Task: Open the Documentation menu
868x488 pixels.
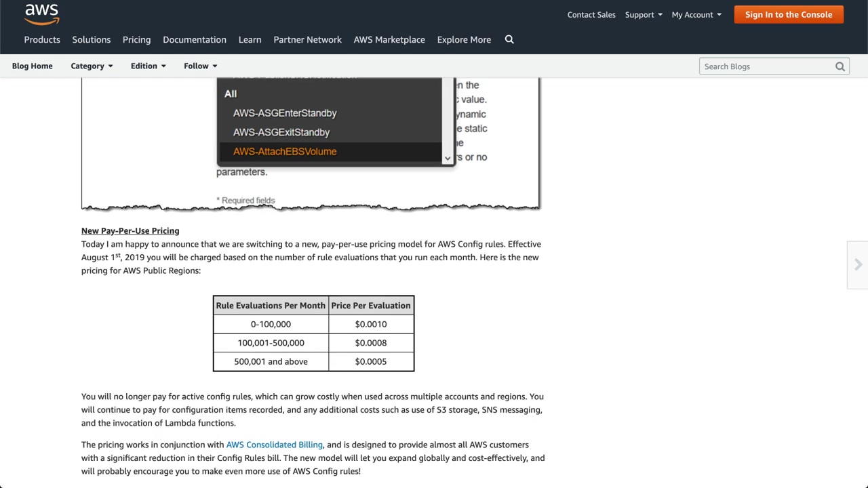Action: pyautogui.click(x=195, y=39)
